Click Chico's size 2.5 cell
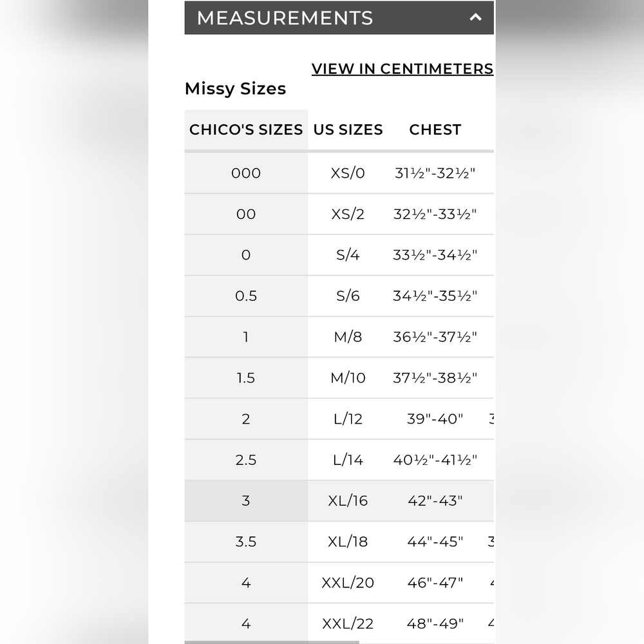Screen dimensions: 644x644 pyautogui.click(x=246, y=460)
